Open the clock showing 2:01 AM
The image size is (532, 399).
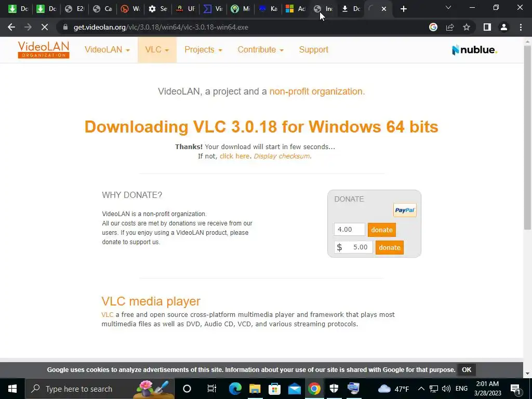487,389
